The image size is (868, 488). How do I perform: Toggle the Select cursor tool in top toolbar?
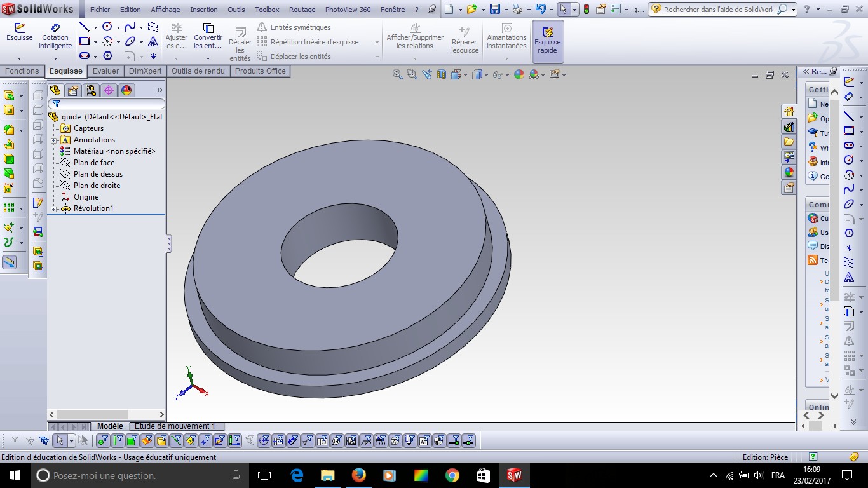[x=563, y=9]
